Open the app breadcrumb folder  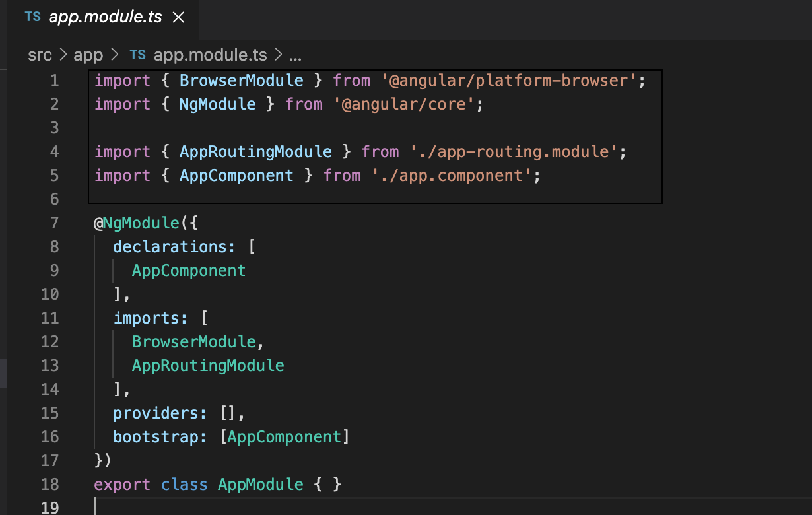point(88,55)
